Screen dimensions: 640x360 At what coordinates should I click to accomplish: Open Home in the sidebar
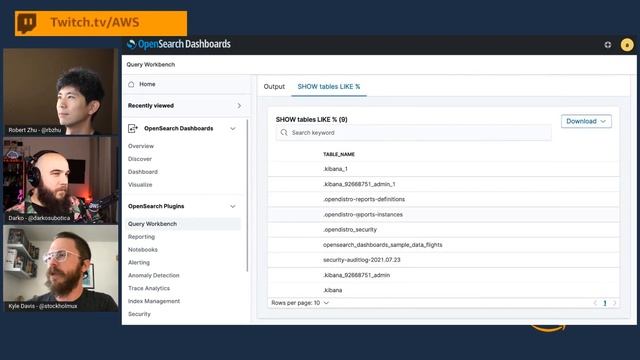point(147,84)
